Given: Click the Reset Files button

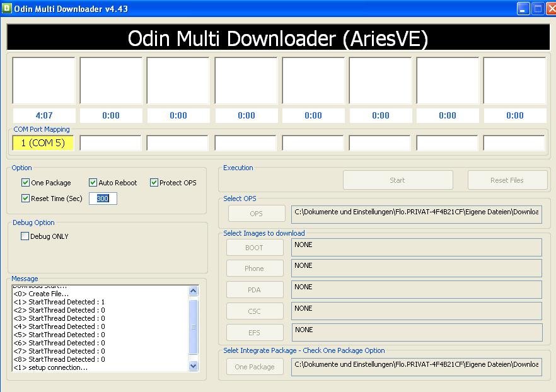Looking at the screenshot, I should 507,180.
